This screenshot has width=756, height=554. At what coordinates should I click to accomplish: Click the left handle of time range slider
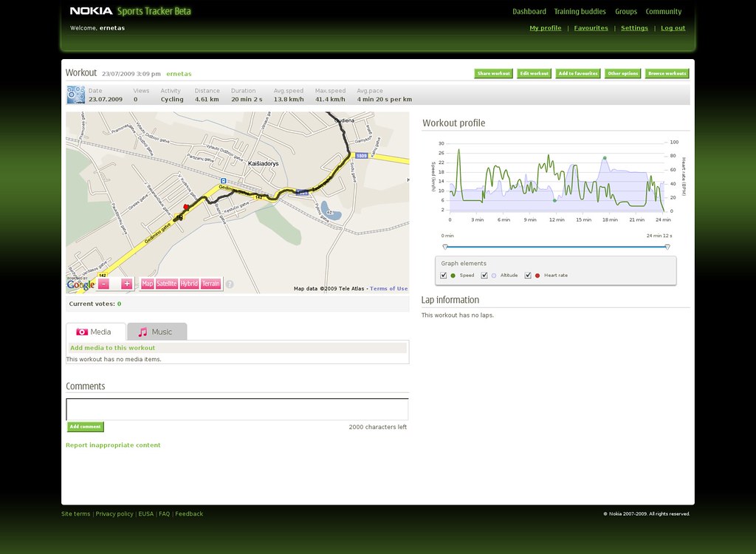coord(445,247)
